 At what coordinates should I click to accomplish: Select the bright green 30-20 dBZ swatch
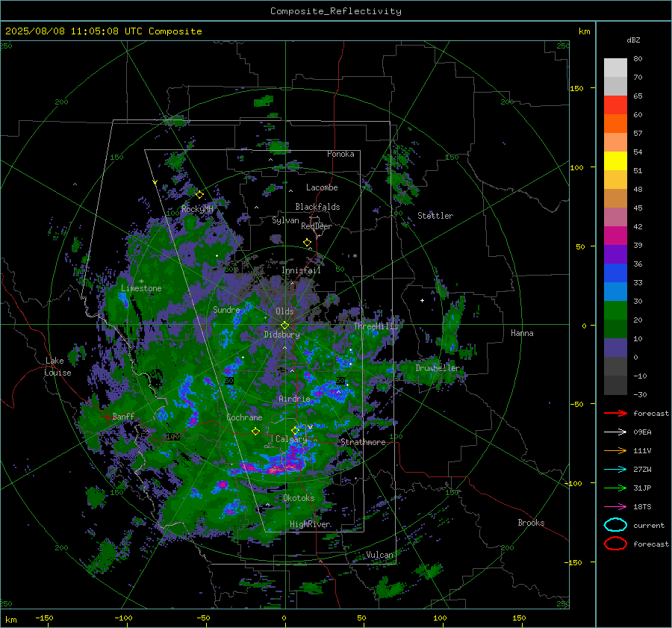pos(615,311)
